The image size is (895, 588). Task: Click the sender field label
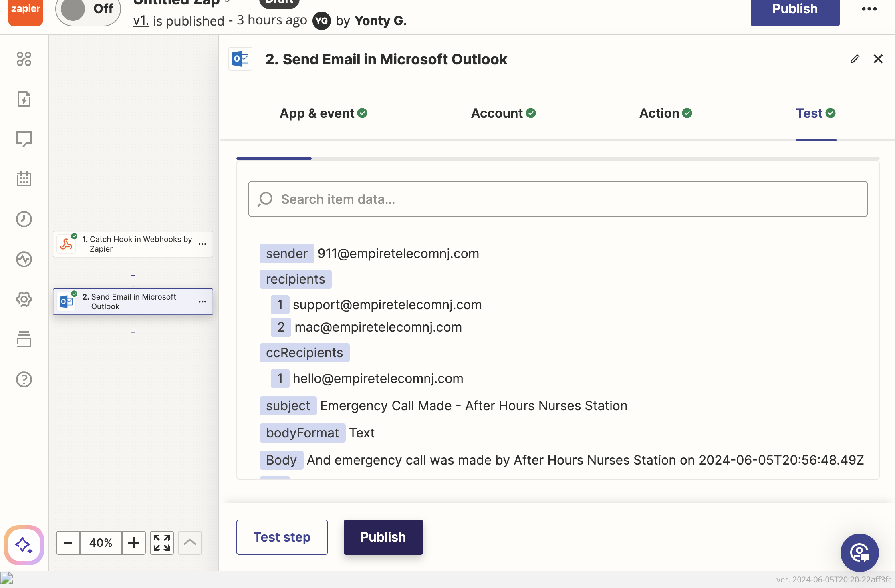tap(287, 254)
